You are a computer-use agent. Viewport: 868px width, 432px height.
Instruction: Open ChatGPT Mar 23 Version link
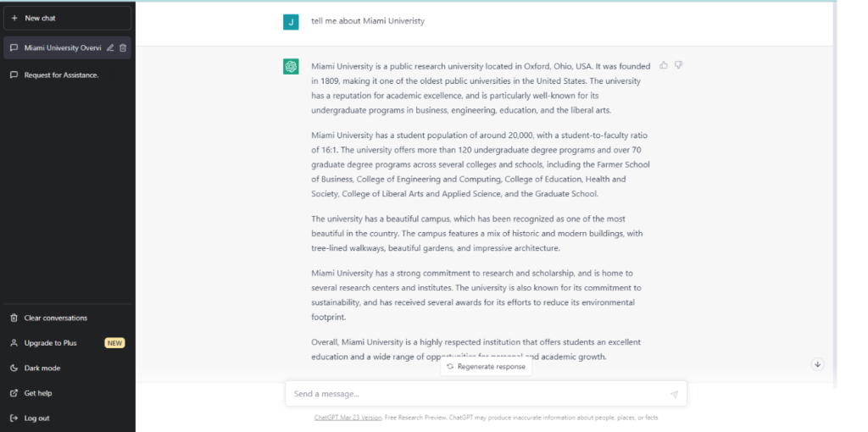pyautogui.click(x=348, y=418)
